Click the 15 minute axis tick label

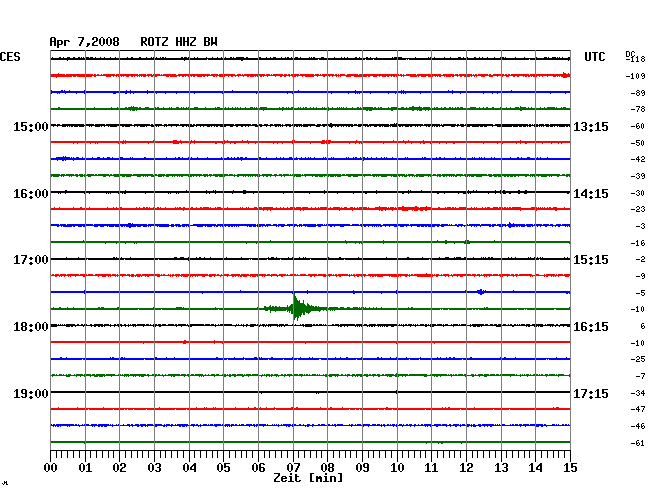coord(570,467)
